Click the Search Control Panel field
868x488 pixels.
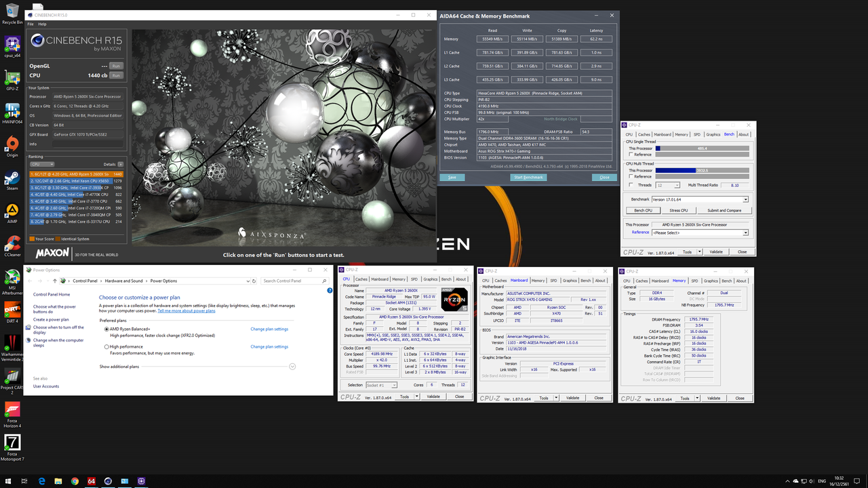click(295, 281)
